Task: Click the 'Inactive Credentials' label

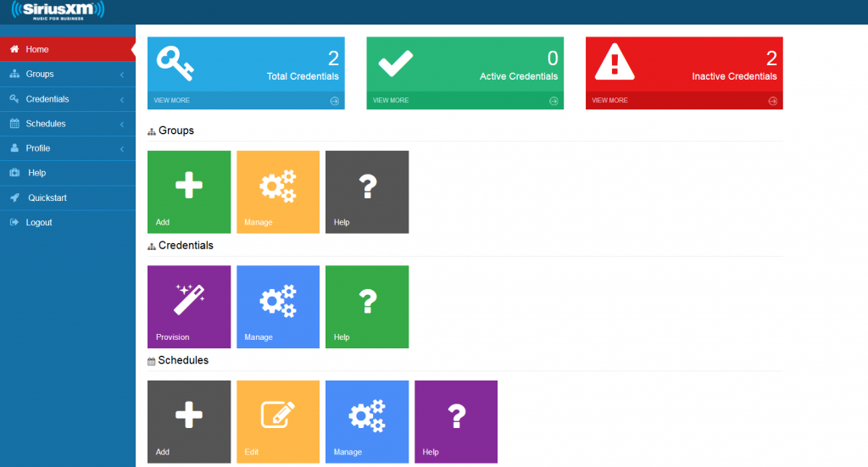Action: 734,76
